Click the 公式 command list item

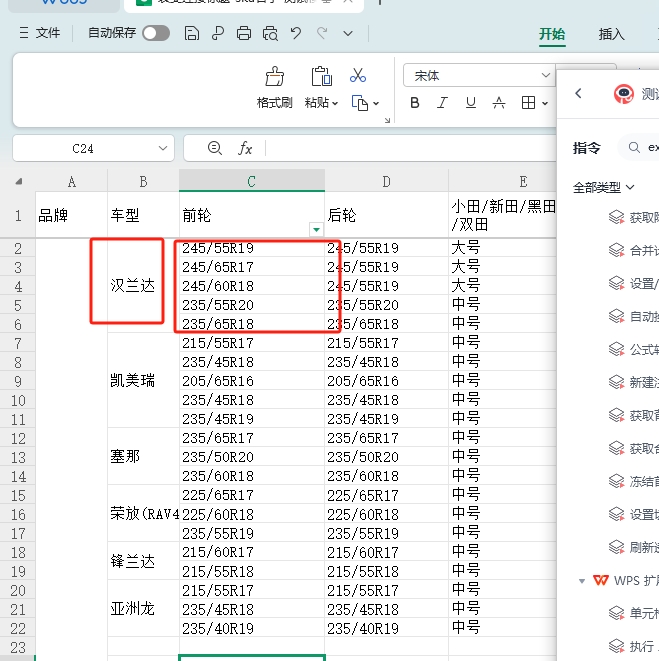633,349
